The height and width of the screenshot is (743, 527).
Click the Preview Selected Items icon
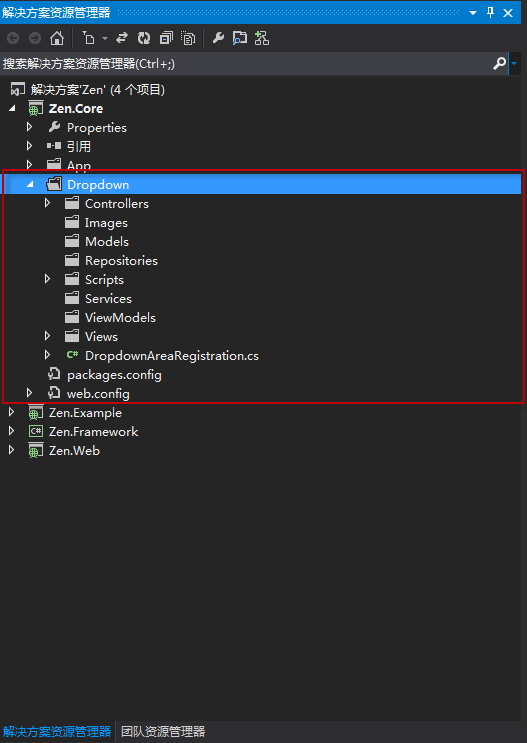(240, 38)
